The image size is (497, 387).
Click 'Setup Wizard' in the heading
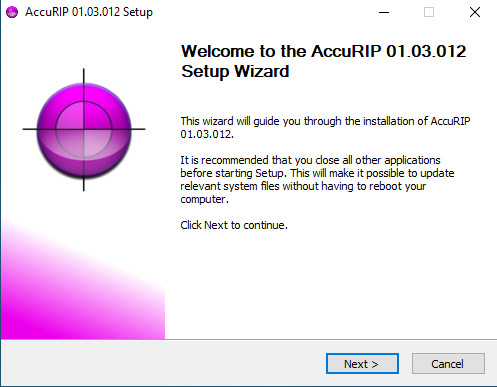click(x=235, y=71)
